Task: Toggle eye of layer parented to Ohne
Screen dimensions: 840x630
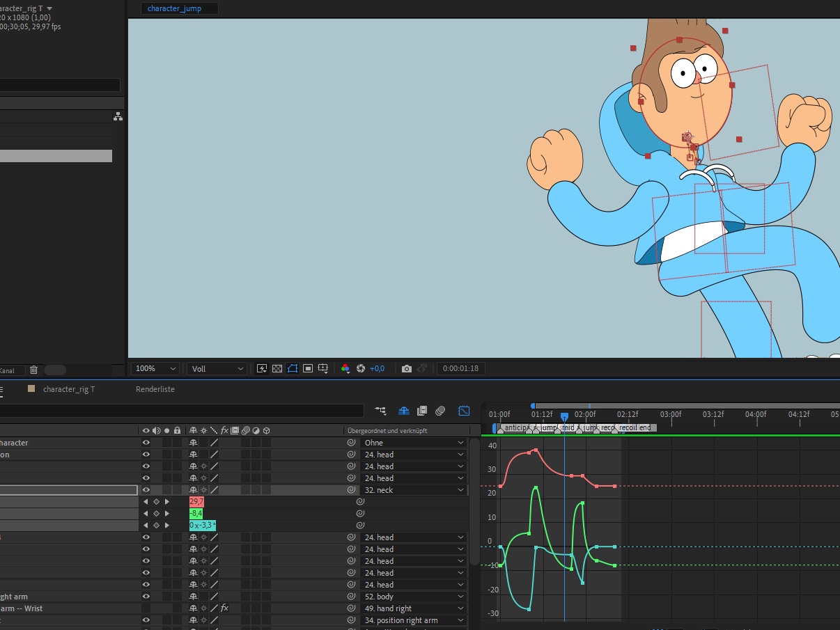Action: click(146, 443)
